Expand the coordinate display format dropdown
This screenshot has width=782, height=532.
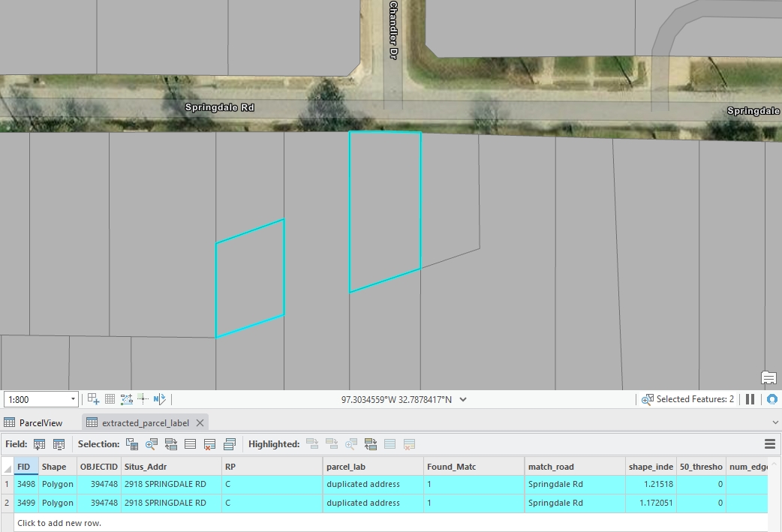[463, 399]
